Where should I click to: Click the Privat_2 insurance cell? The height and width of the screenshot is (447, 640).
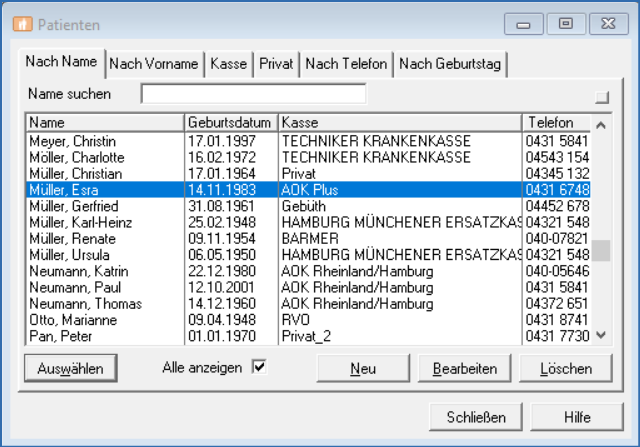click(x=306, y=336)
